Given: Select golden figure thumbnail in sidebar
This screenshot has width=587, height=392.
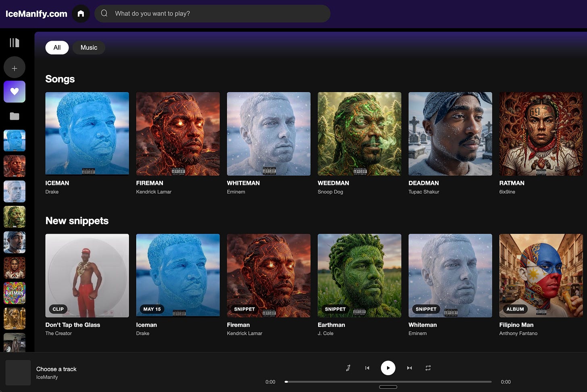Looking at the screenshot, I should pos(15,318).
